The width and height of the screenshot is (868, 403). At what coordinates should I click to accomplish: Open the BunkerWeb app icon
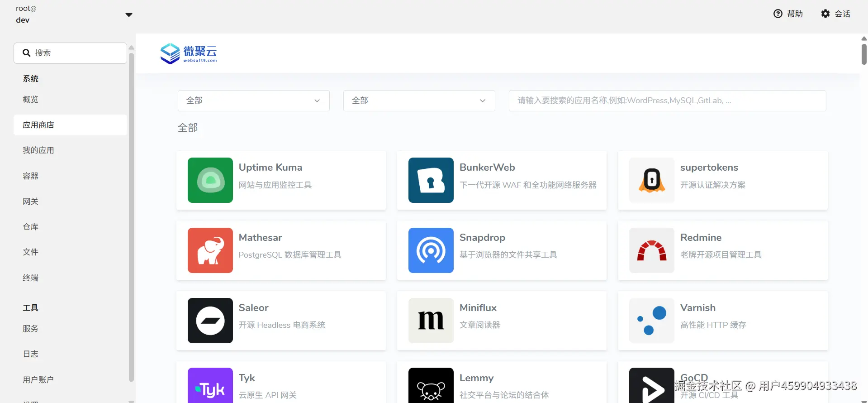coord(431,180)
